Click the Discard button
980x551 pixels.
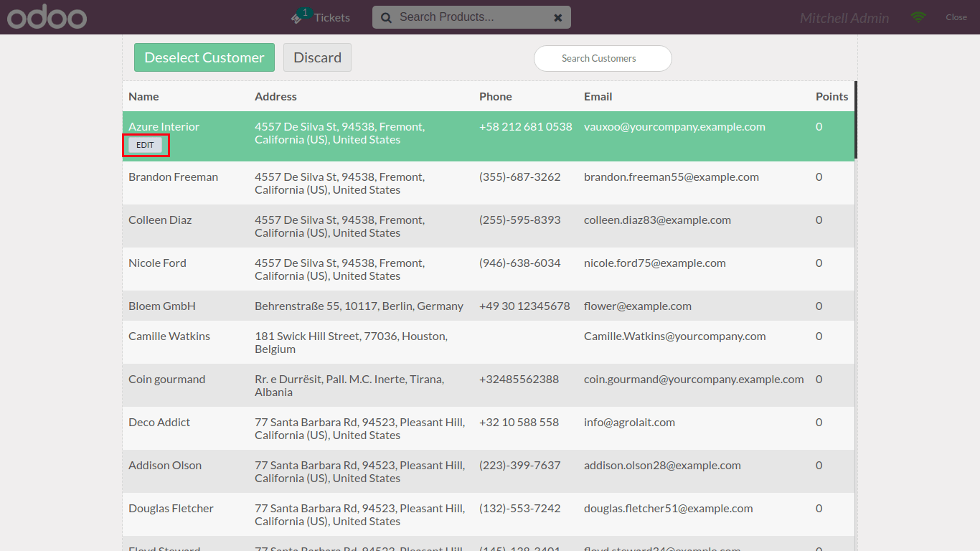317,57
